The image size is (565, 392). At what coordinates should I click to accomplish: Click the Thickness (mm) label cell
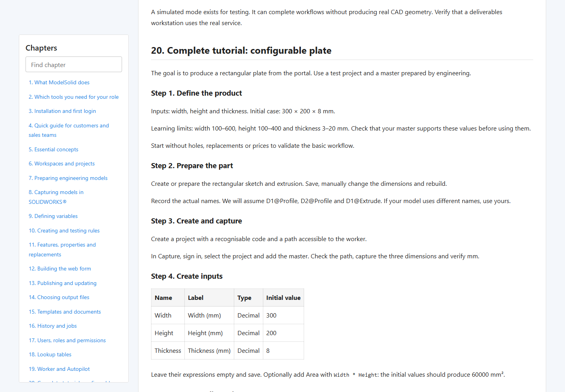[209, 350]
